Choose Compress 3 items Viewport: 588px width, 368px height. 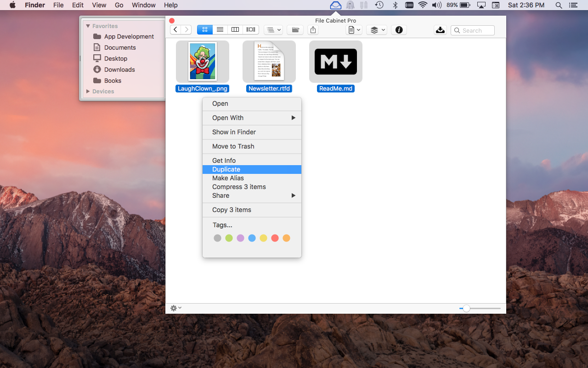click(x=252, y=187)
